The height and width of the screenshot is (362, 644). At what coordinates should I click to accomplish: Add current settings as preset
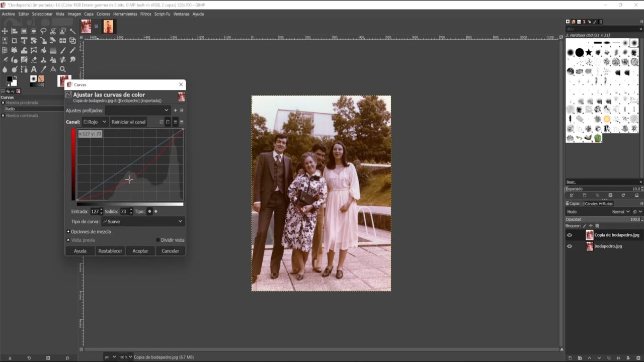pos(175,110)
